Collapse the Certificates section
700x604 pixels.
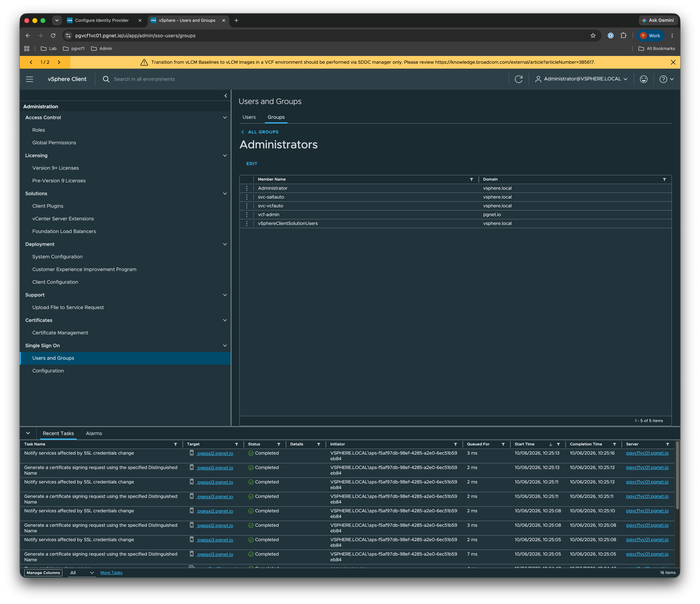[225, 320]
